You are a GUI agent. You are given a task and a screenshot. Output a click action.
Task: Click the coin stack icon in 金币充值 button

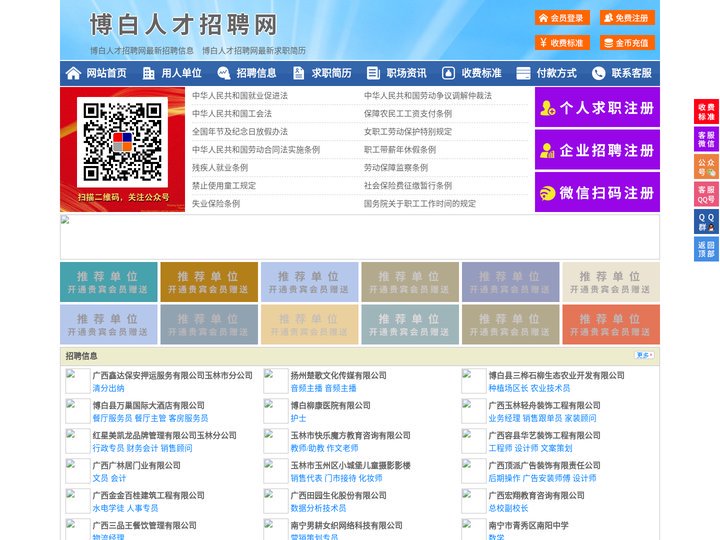(608, 43)
